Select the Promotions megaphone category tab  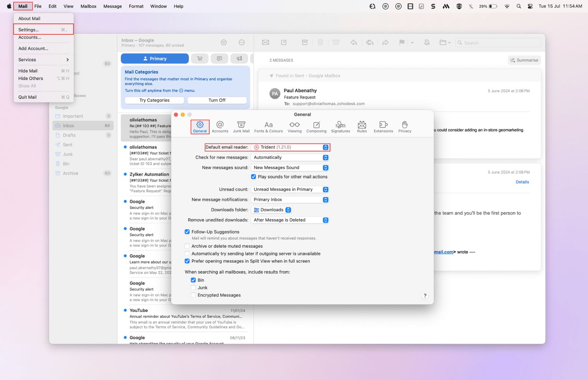coord(239,59)
